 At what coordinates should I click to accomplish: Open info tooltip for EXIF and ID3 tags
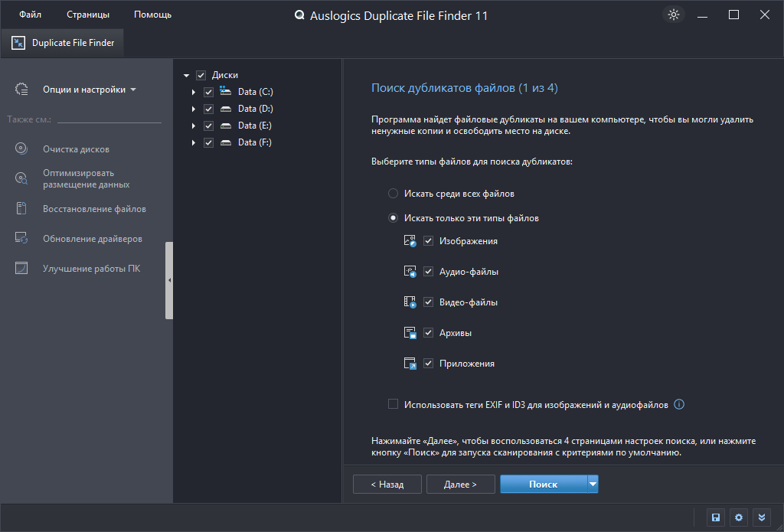click(x=679, y=404)
